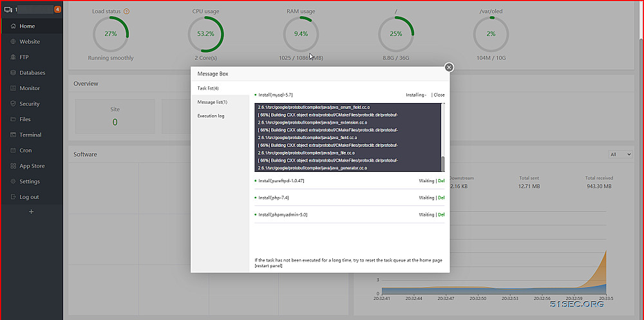644x320 pixels.
Task: Open Files in the sidebar
Action: (x=25, y=119)
